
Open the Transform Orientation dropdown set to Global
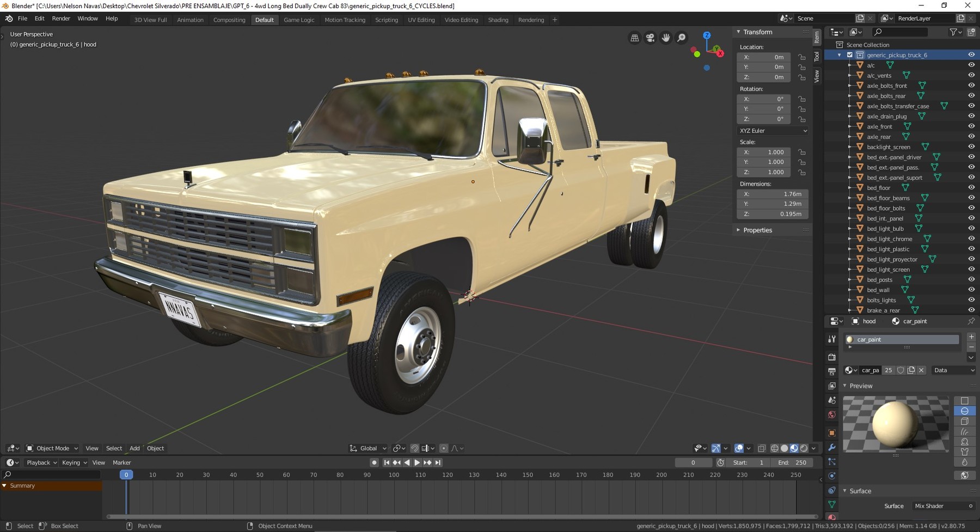point(368,448)
